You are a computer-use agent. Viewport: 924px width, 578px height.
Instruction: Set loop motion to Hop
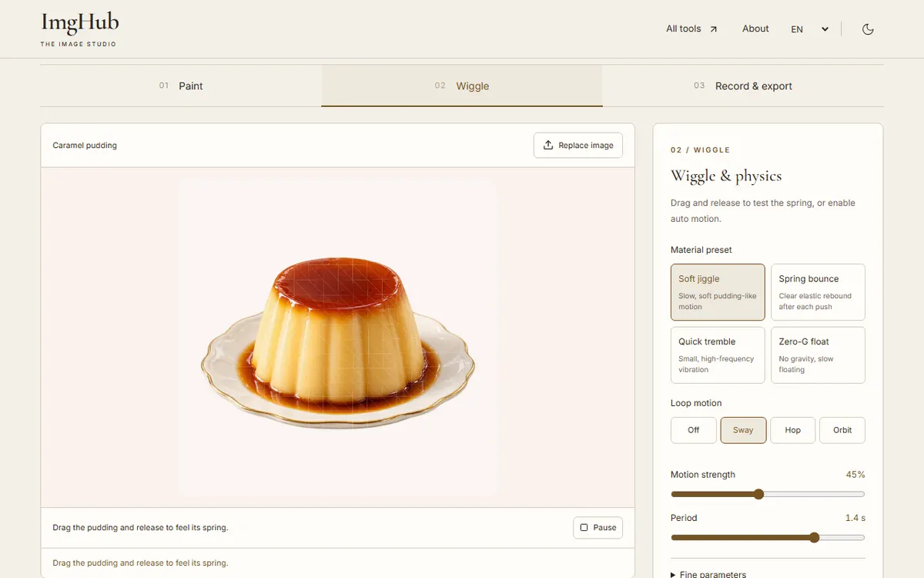click(x=793, y=430)
